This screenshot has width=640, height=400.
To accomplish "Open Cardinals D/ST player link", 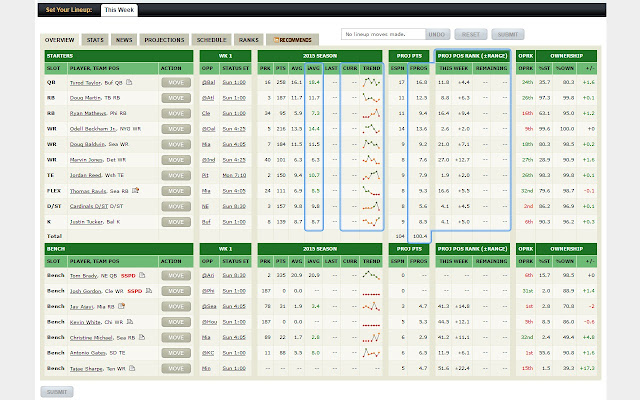I will point(89,207).
